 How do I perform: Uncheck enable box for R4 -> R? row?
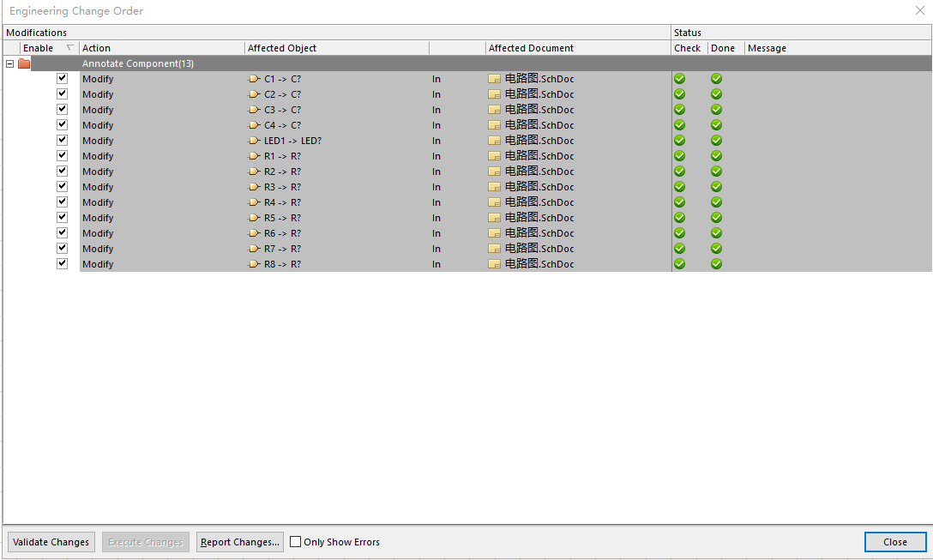coord(62,202)
